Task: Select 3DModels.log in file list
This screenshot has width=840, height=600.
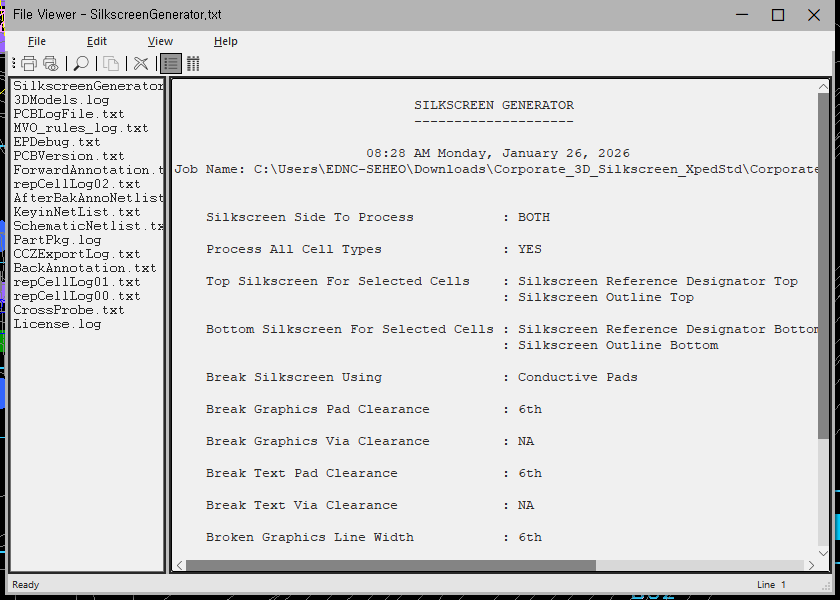Action: (x=61, y=100)
